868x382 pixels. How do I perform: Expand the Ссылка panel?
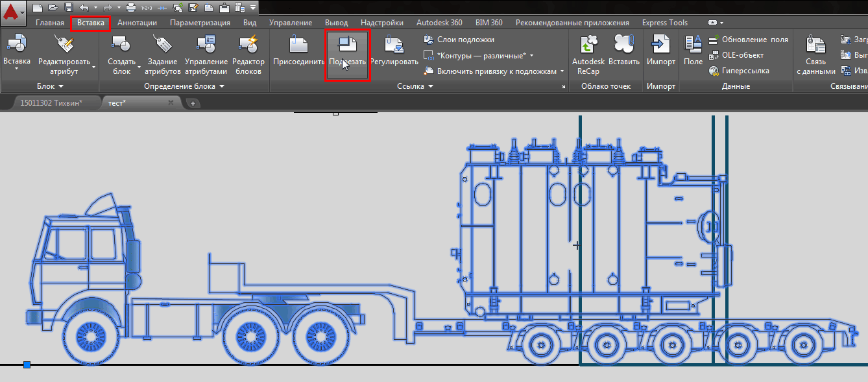(415, 86)
